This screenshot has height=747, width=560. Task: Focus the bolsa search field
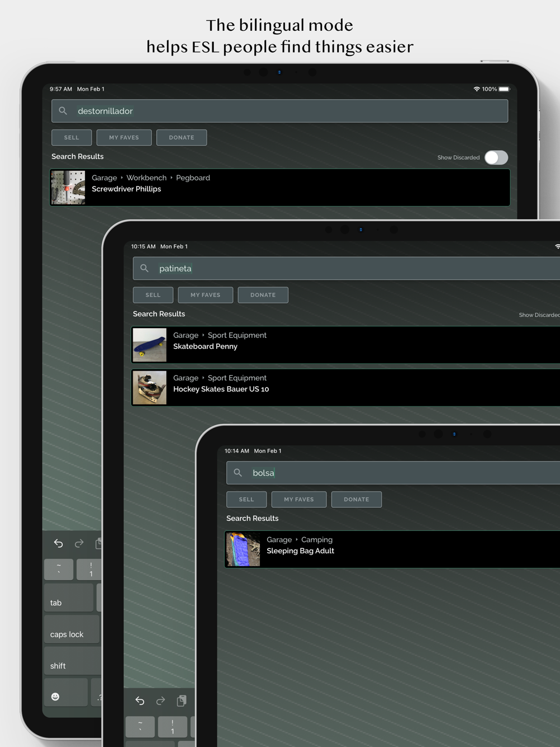tap(393, 473)
